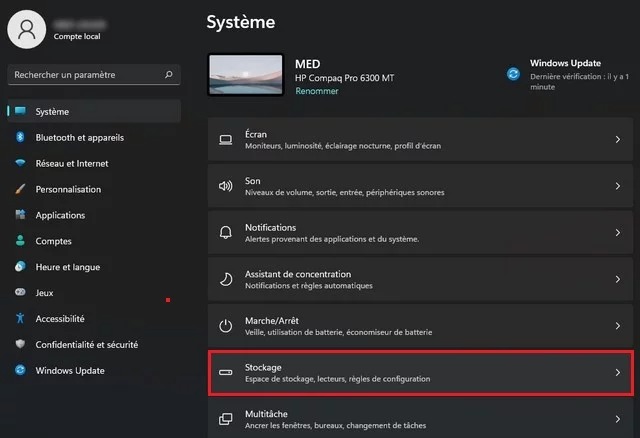Open Heure et langue settings
The height and width of the screenshot is (438, 640).
tap(67, 267)
